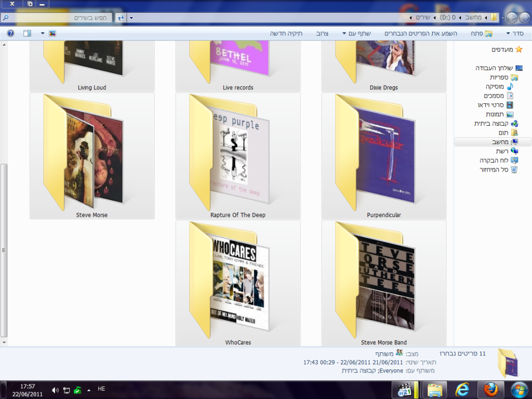Select the Steve Morse Band folder
This screenshot has height=399, width=532.
pos(384,283)
